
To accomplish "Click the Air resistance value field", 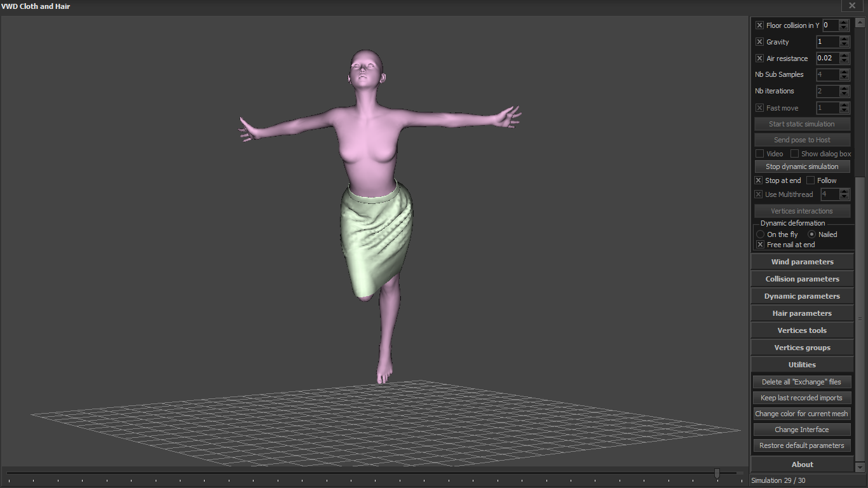I will 827,58.
